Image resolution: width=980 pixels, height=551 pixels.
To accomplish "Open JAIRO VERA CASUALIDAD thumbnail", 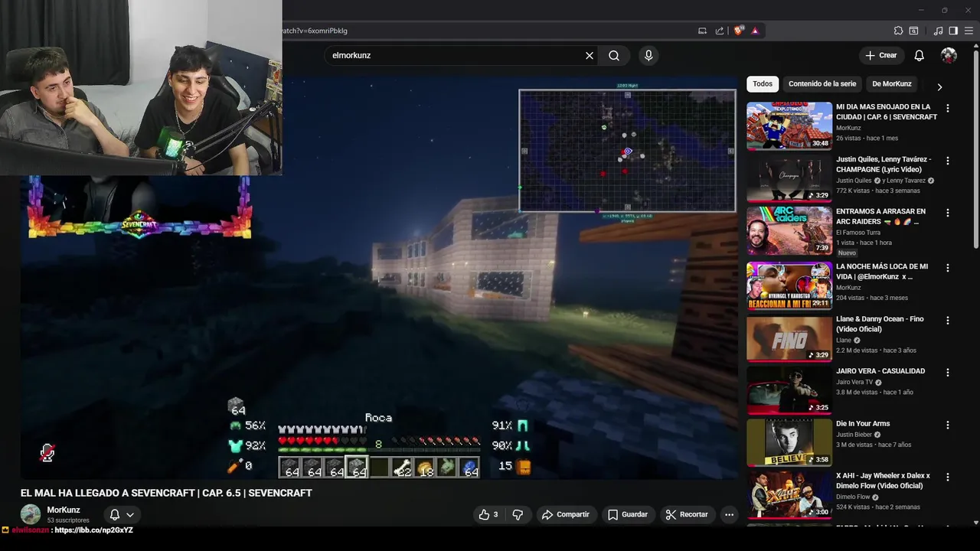I will pyautogui.click(x=789, y=390).
